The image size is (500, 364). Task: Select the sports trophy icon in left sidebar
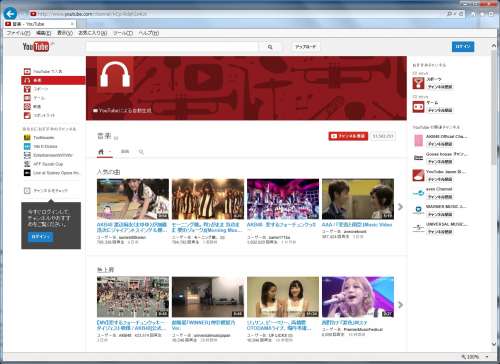pyautogui.click(x=27, y=89)
